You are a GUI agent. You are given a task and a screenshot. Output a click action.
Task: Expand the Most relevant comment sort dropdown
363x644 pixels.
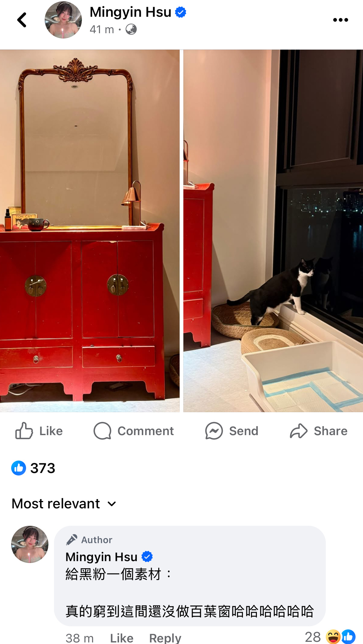tap(64, 503)
